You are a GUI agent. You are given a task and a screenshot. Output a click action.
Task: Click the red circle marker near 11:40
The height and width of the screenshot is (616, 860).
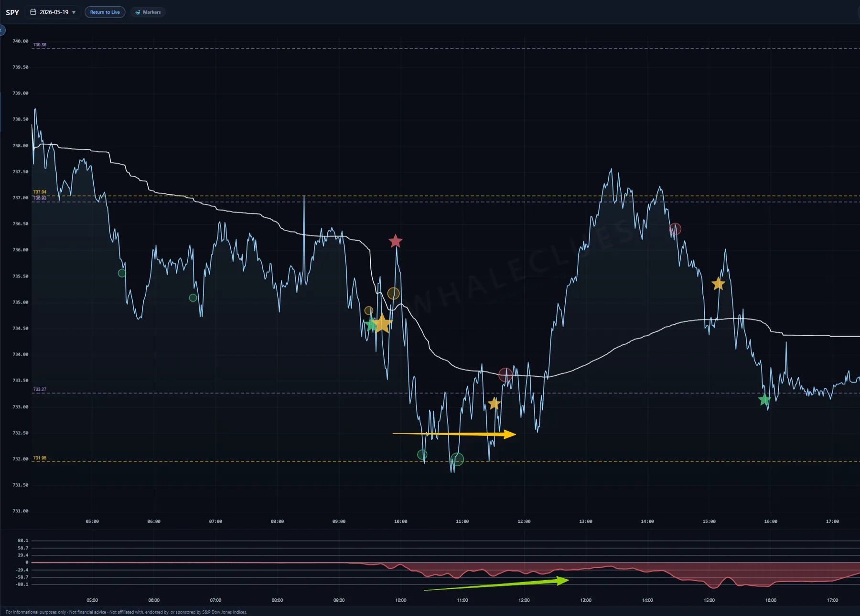[x=505, y=375]
